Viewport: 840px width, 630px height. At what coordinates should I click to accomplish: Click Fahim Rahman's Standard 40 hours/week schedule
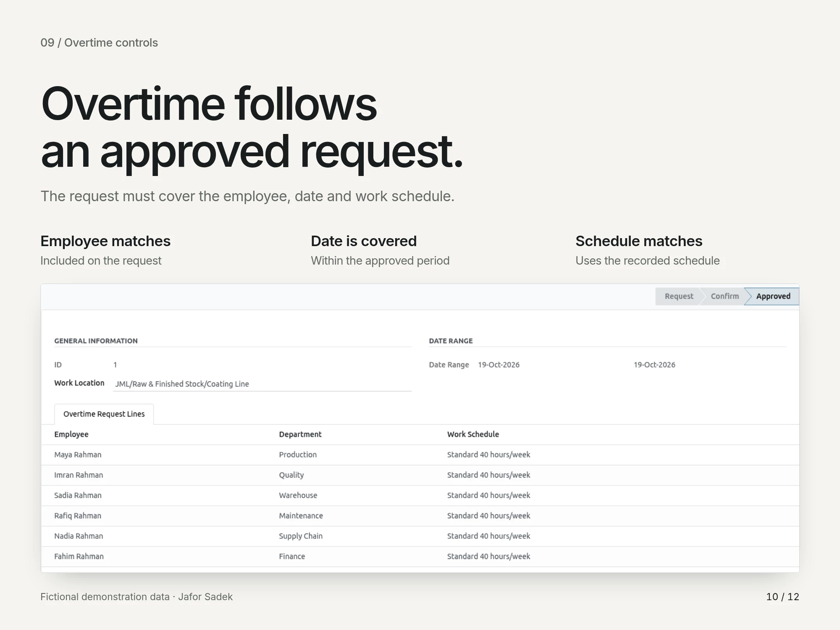(488, 556)
